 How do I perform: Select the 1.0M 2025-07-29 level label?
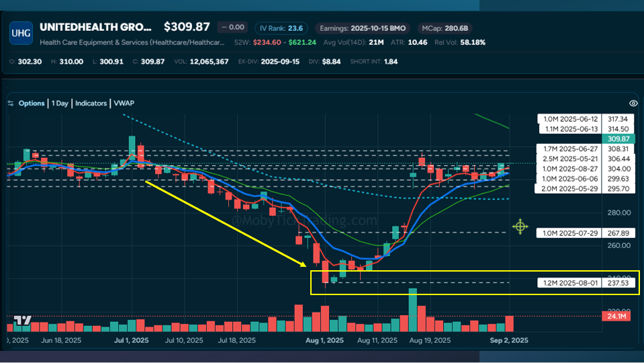[x=569, y=233]
